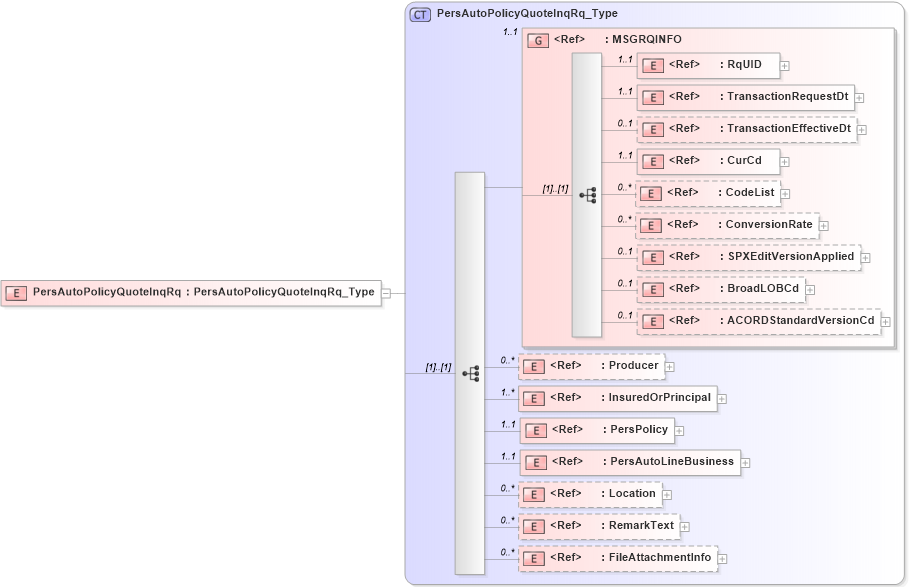The width and height of the screenshot is (909, 587).
Task: Click the sequence compositor icon inside MSGRQINFO
Action: coord(589,193)
